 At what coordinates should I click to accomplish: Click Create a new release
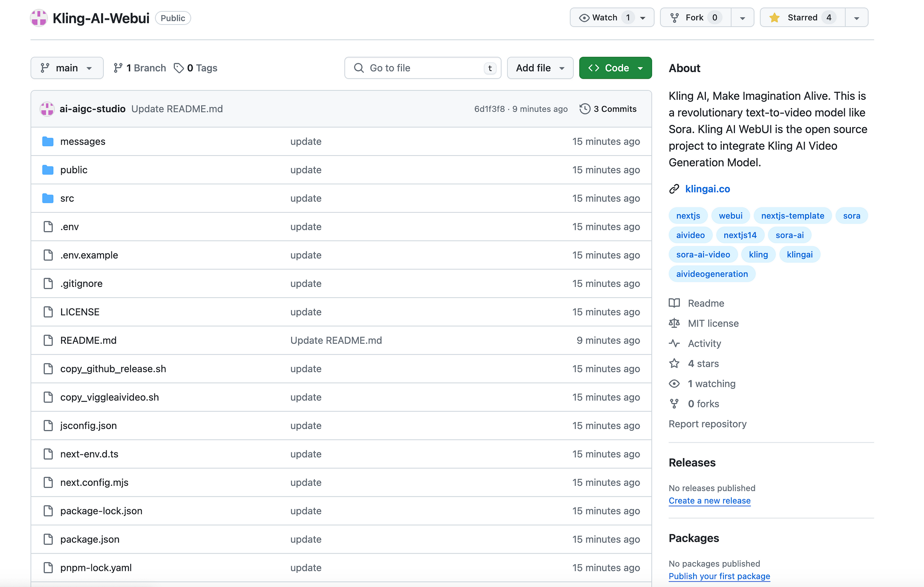click(709, 501)
